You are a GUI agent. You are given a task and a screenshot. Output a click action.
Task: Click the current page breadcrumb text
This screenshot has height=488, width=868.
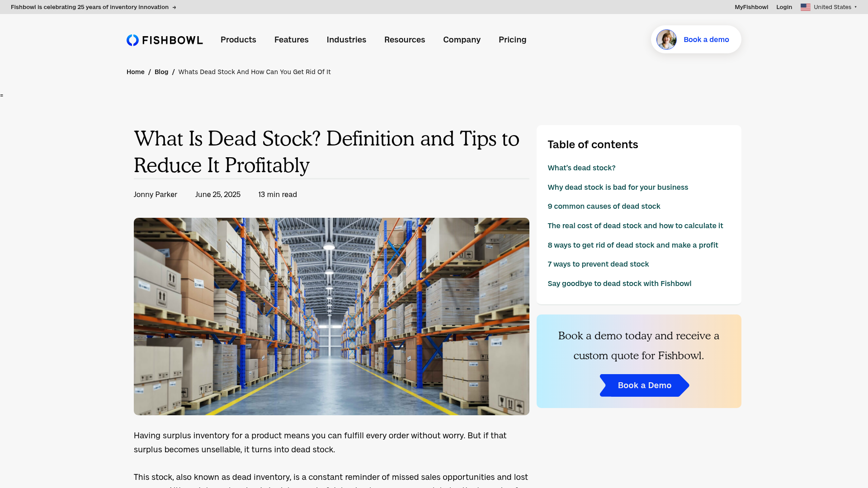coord(255,72)
